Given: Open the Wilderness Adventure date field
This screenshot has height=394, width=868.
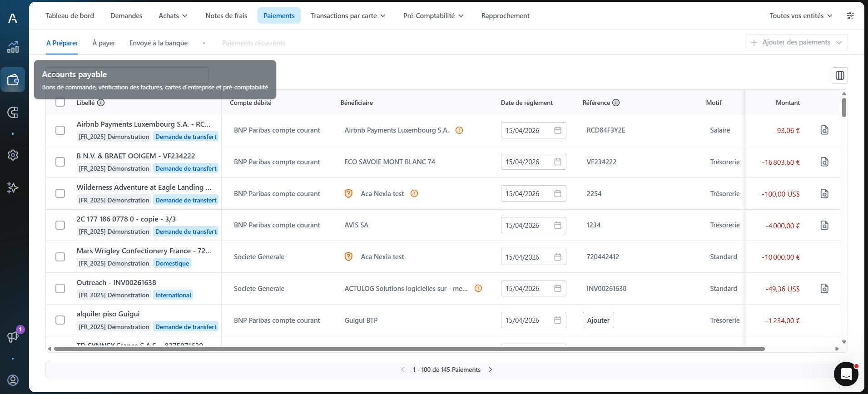Looking at the screenshot, I should click(x=533, y=193).
